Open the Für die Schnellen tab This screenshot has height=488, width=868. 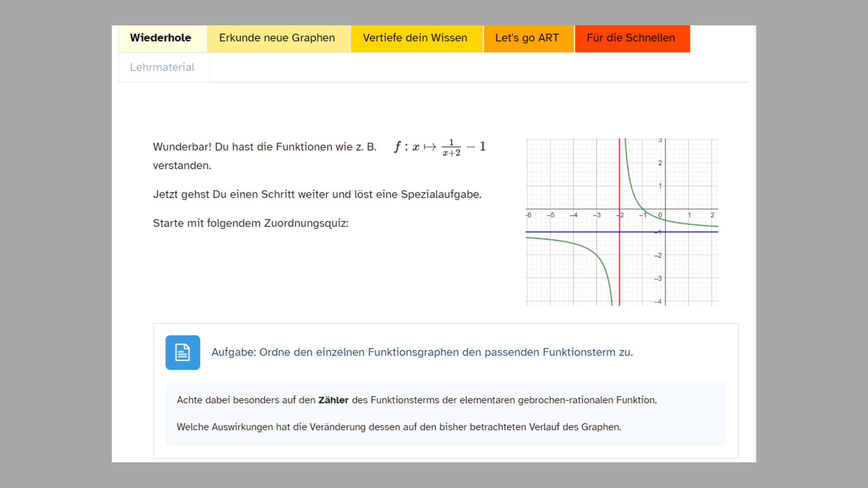631,38
